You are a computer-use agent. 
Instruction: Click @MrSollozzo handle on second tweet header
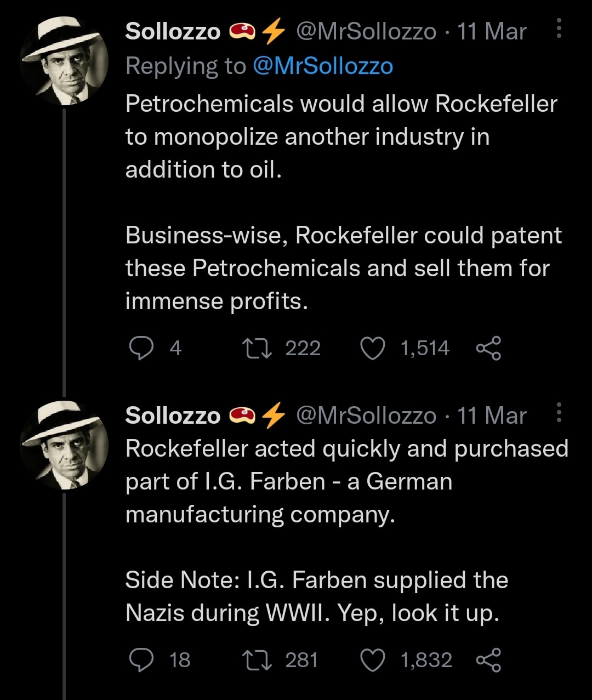click(x=366, y=416)
